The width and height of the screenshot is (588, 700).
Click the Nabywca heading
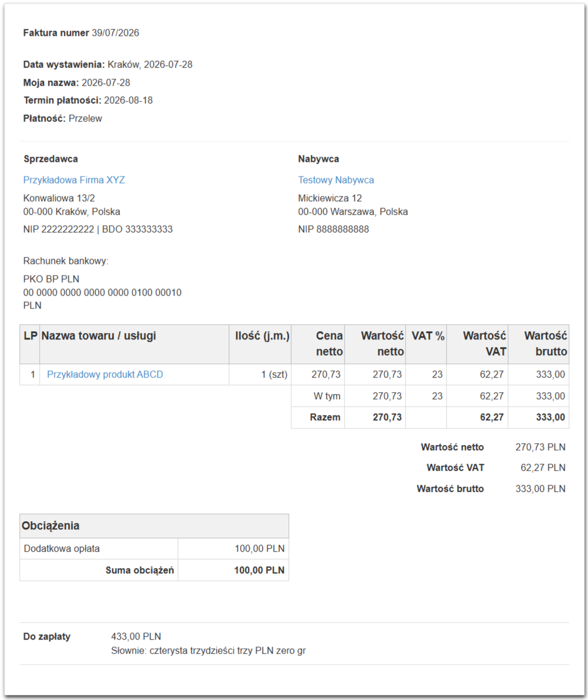[318, 159]
